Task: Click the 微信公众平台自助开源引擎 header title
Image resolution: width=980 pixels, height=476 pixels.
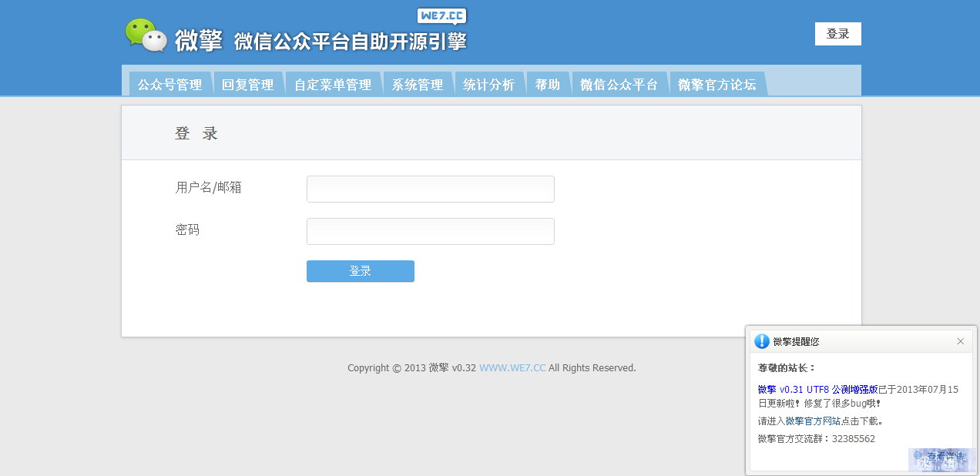Action: point(351,41)
